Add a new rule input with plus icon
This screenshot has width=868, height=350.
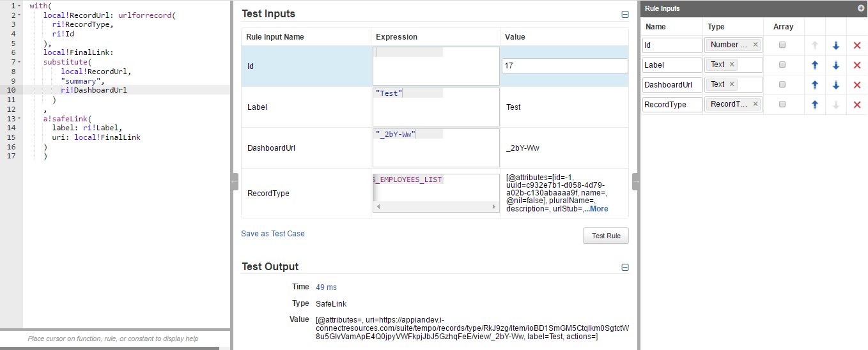(860, 8)
